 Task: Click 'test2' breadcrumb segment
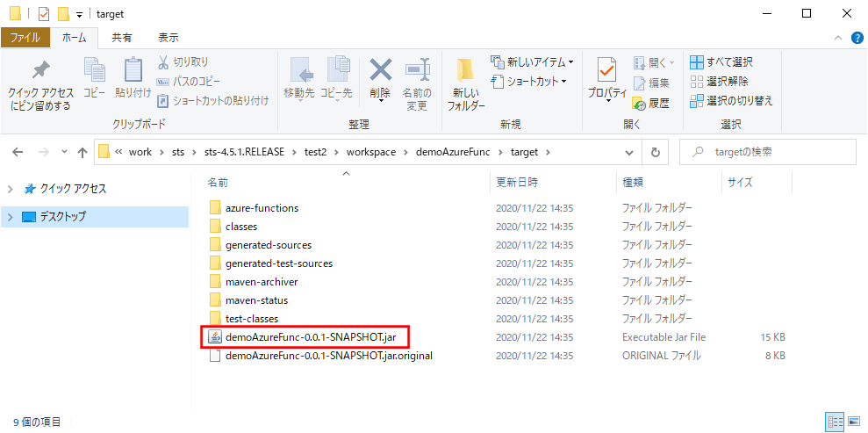point(316,152)
